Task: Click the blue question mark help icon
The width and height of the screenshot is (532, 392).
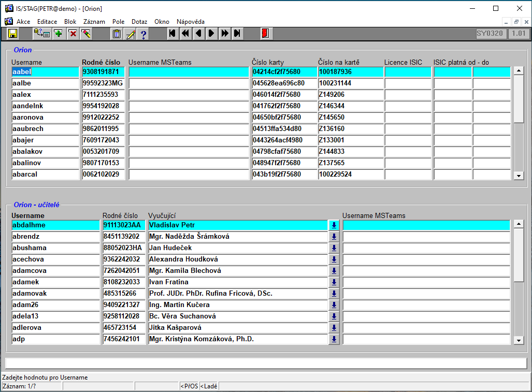Action: point(143,34)
